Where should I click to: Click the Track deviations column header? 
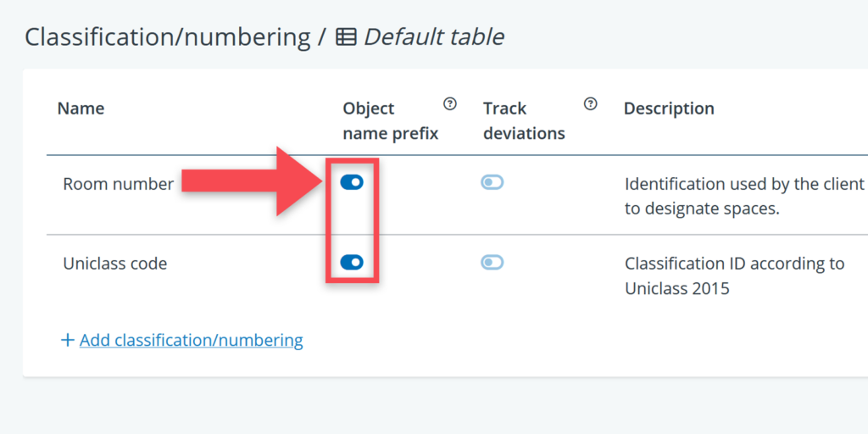pyautogui.click(x=523, y=120)
